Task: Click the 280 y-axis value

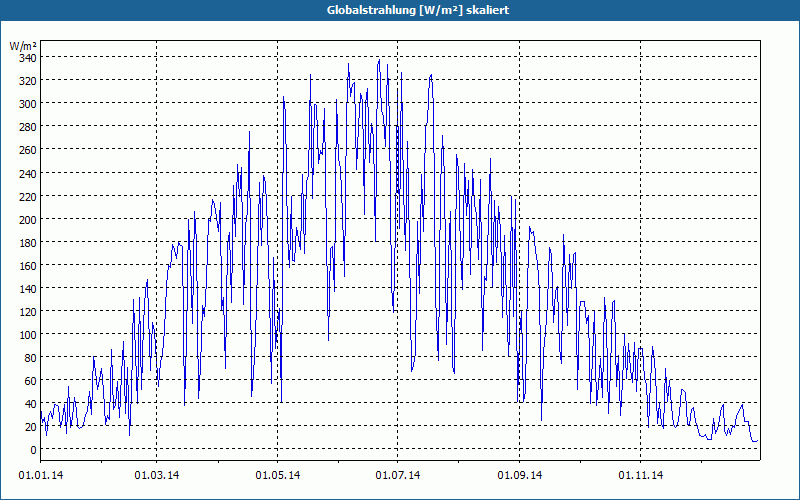Action: 28,127
